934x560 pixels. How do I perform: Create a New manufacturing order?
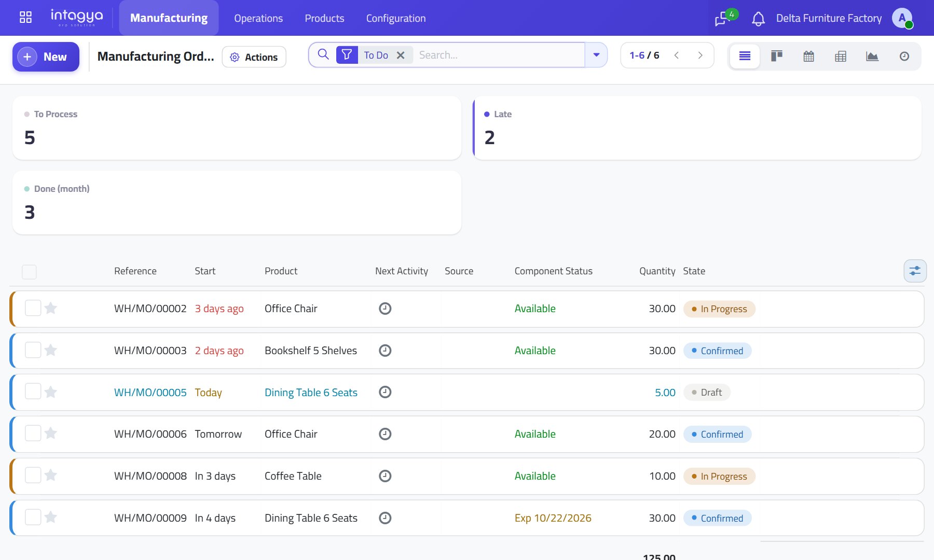pyautogui.click(x=46, y=57)
